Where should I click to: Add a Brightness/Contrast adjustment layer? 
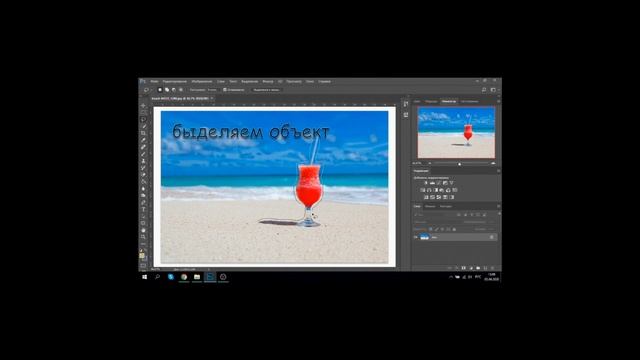426,183
